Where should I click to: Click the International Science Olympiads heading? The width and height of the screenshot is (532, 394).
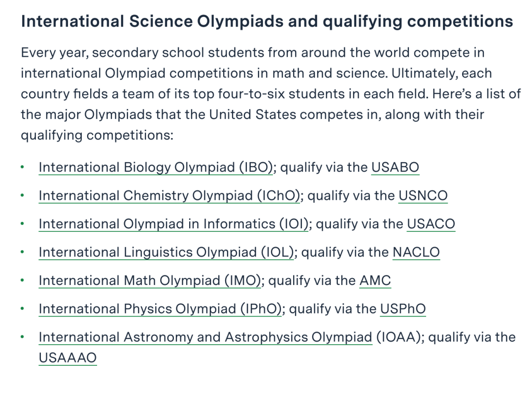click(x=266, y=21)
